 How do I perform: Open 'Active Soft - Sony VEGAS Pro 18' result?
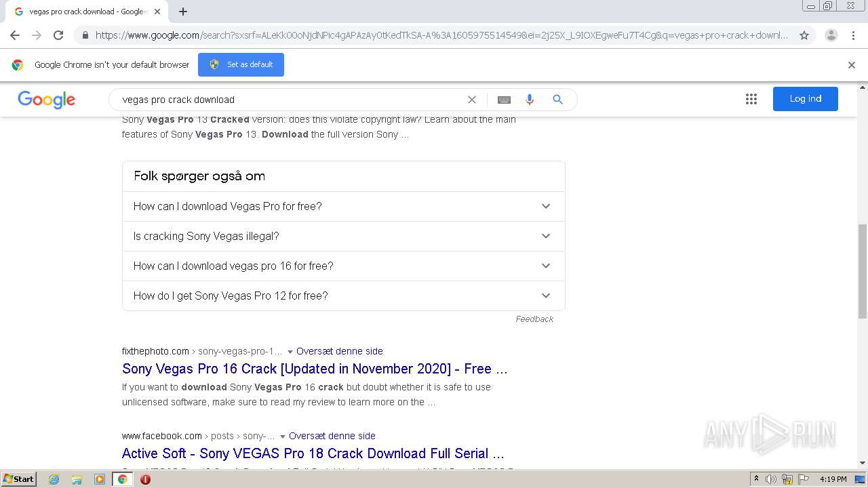coord(313,453)
